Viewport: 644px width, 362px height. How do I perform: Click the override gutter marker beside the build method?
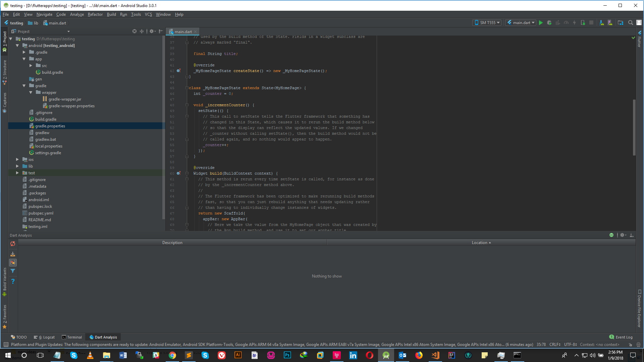[x=179, y=173]
